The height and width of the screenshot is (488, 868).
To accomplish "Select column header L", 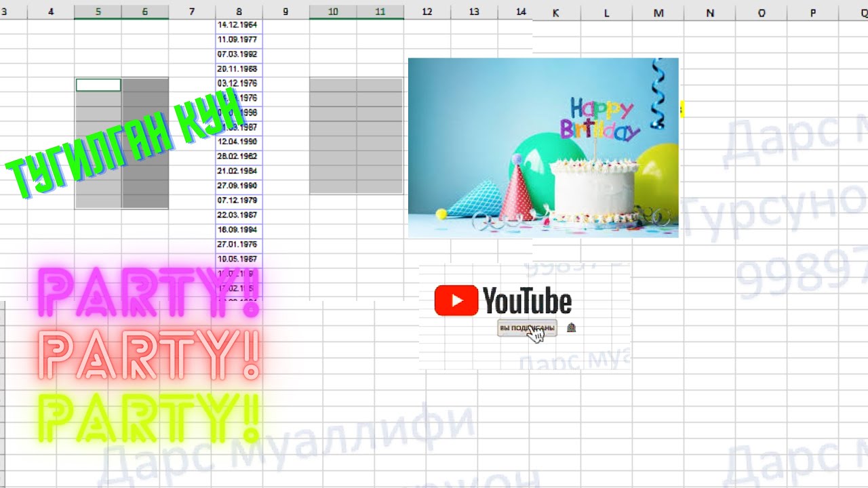I will [606, 13].
